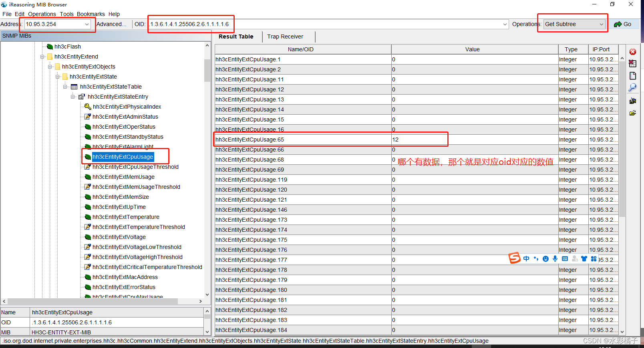Click the Sogou S logo icon
The width and height of the screenshot is (644, 348).
(514, 258)
